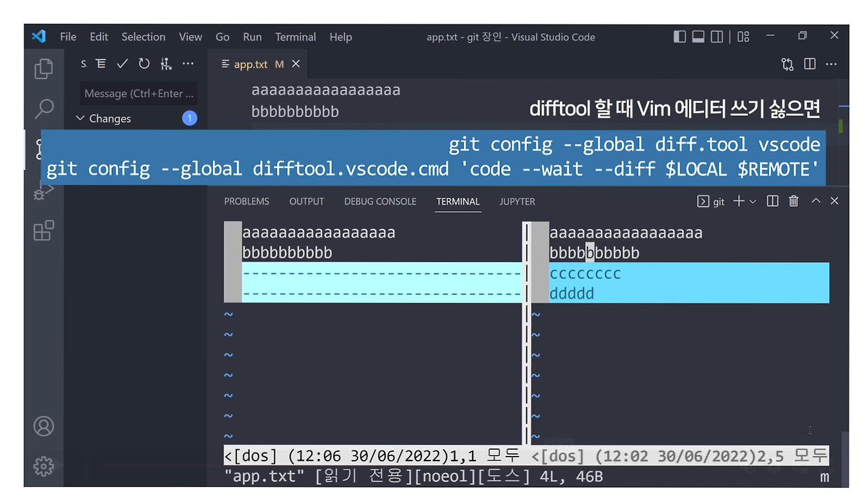
Task: Toggle bottom panel layout
Action: click(x=698, y=37)
